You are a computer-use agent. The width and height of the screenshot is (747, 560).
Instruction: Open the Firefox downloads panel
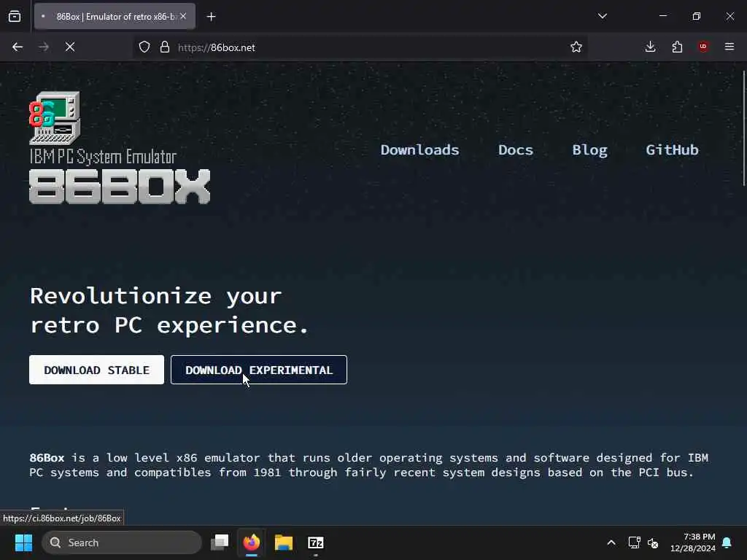650,47
